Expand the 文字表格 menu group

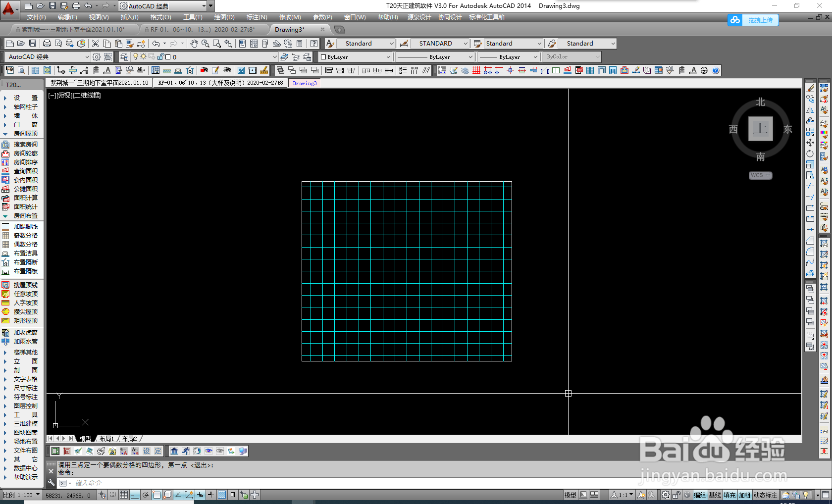[x=21, y=379]
